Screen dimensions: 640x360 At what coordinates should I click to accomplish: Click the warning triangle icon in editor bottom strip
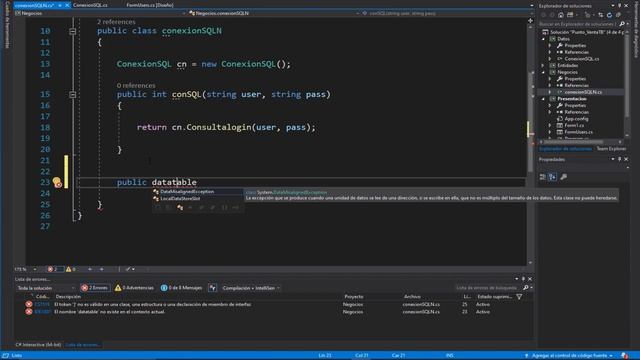(x=69, y=269)
